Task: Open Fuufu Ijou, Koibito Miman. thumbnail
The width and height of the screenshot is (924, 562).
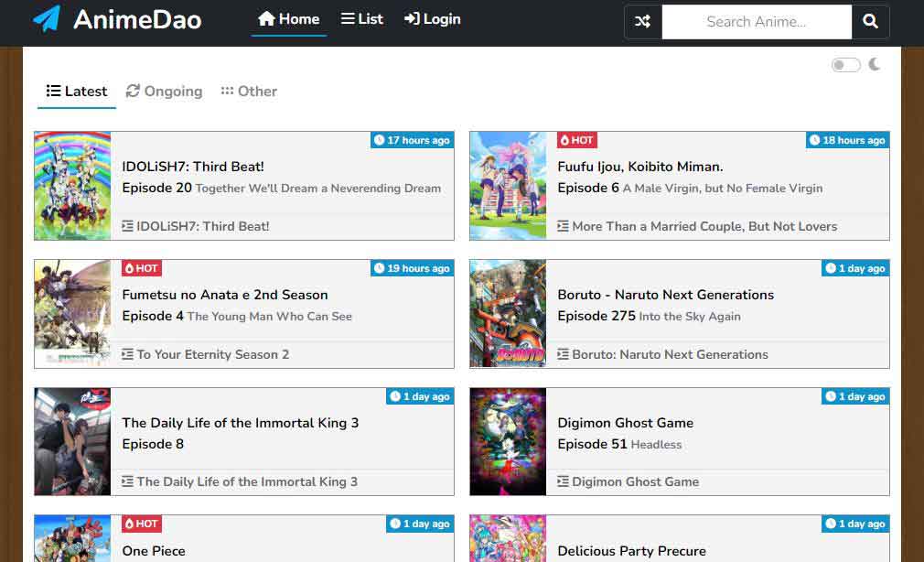Action: pyautogui.click(x=508, y=186)
